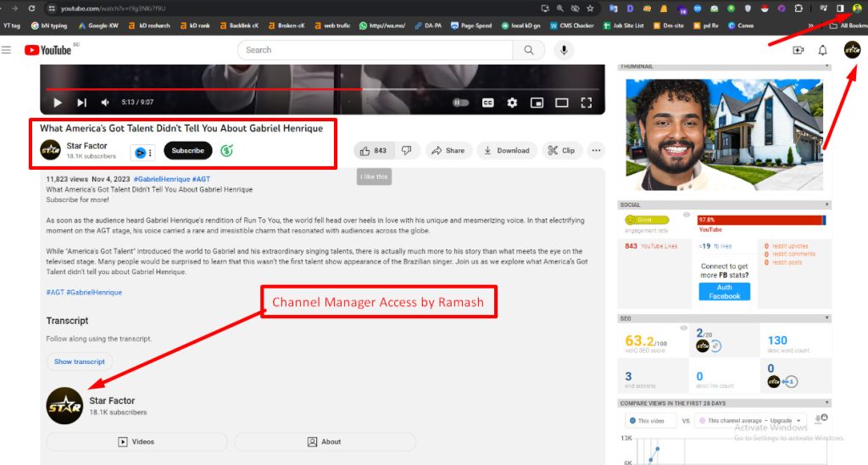Click inside the YouTube Search field
This screenshot has height=465, width=868.
376,50
